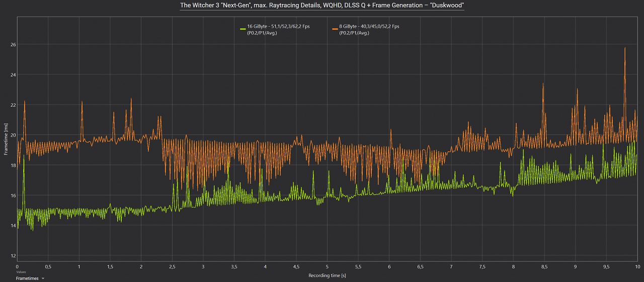
Task: Click the Recording time [s] axis label
Action: pyautogui.click(x=327, y=275)
